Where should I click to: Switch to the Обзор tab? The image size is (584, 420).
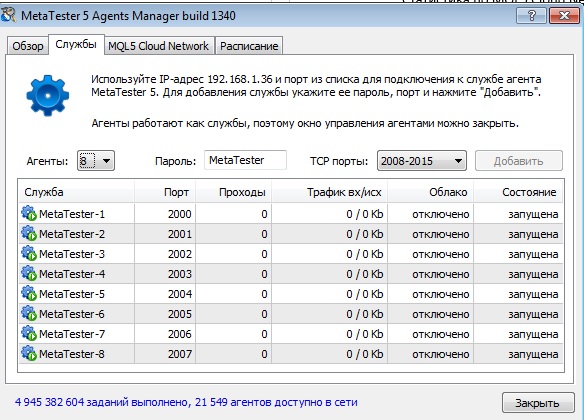(x=28, y=46)
